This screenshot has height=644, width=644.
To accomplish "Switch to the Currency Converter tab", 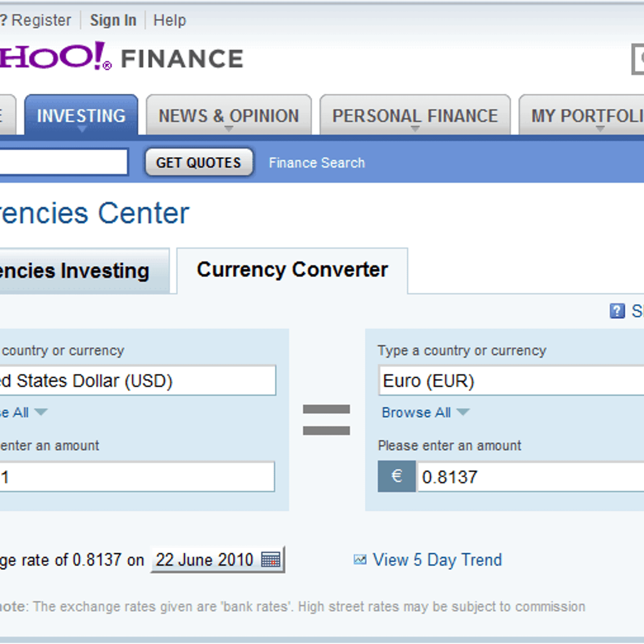I will click(292, 270).
